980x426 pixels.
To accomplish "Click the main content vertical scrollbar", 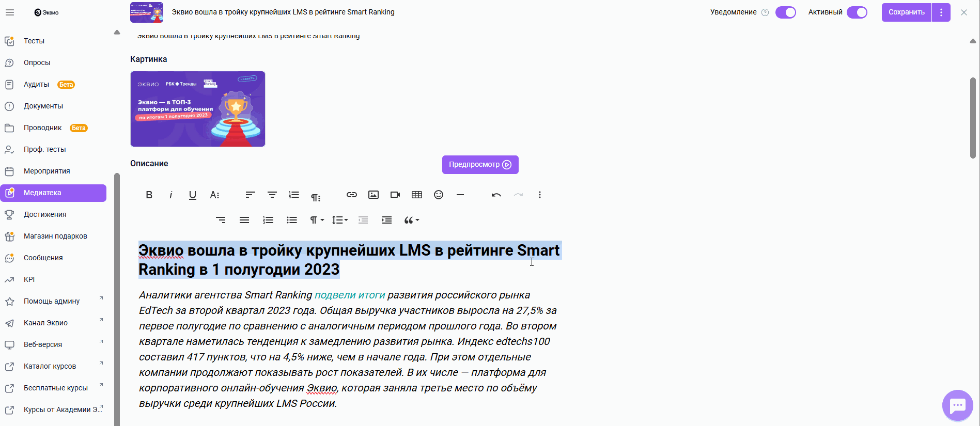I will [x=973, y=118].
